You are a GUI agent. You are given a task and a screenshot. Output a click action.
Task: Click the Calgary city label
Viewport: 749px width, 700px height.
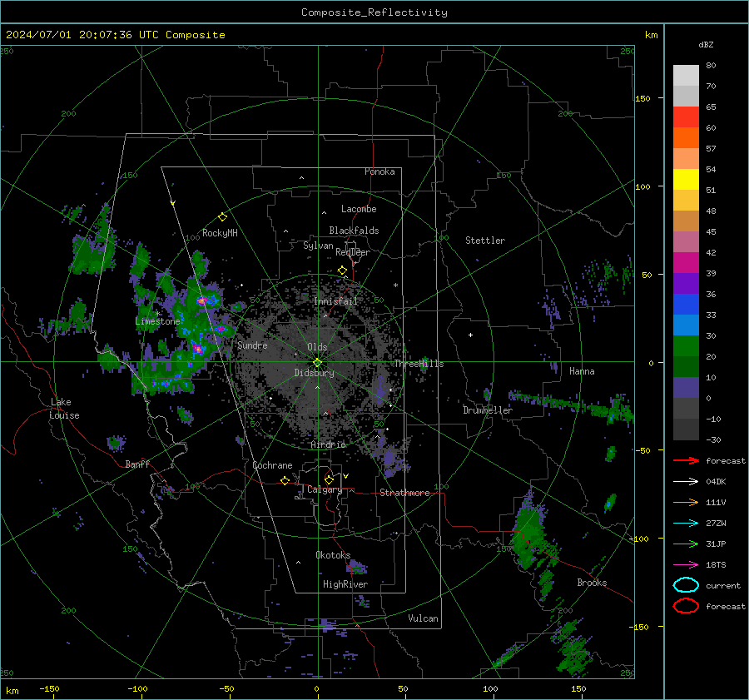[x=325, y=489]
